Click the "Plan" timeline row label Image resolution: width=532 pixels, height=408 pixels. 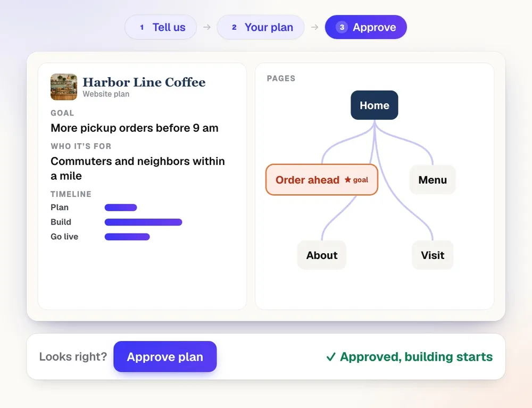[x=60, y=207]
